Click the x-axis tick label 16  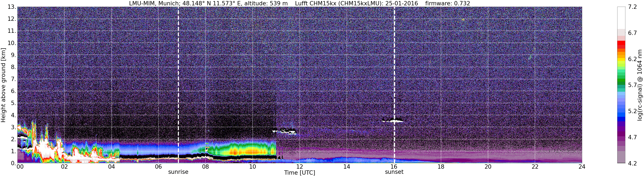pos(394,167)
